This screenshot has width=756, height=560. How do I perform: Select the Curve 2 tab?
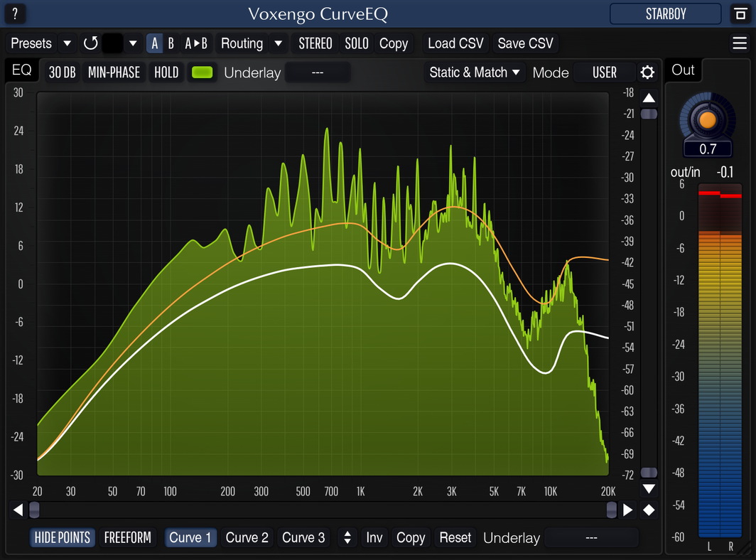pos(247,537)
